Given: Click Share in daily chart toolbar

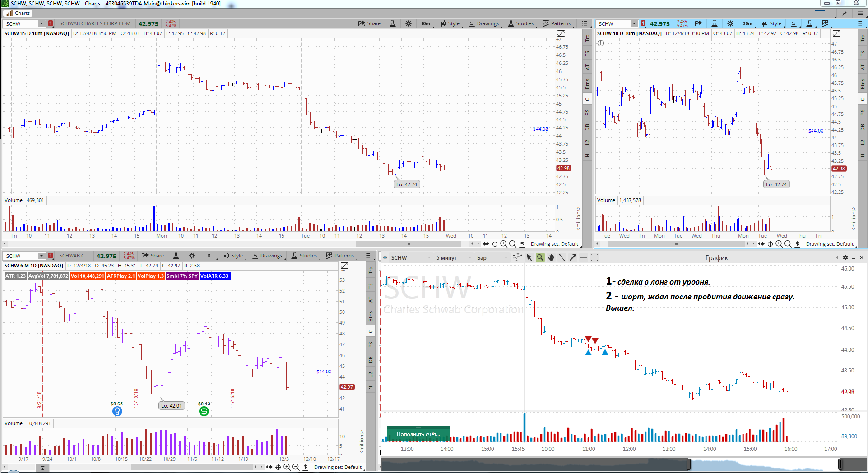Looking at the screenshot, I should (153, 256).
